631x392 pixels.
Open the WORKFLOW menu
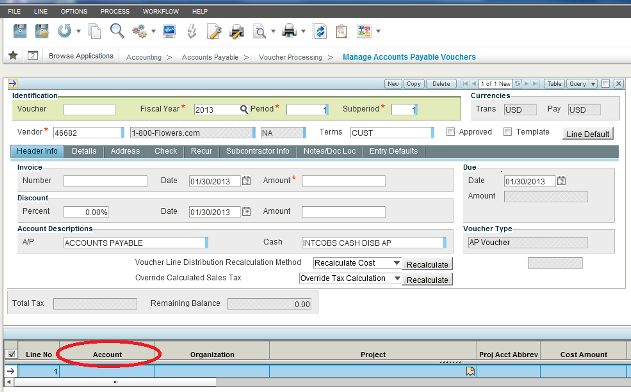pos(161,11)
